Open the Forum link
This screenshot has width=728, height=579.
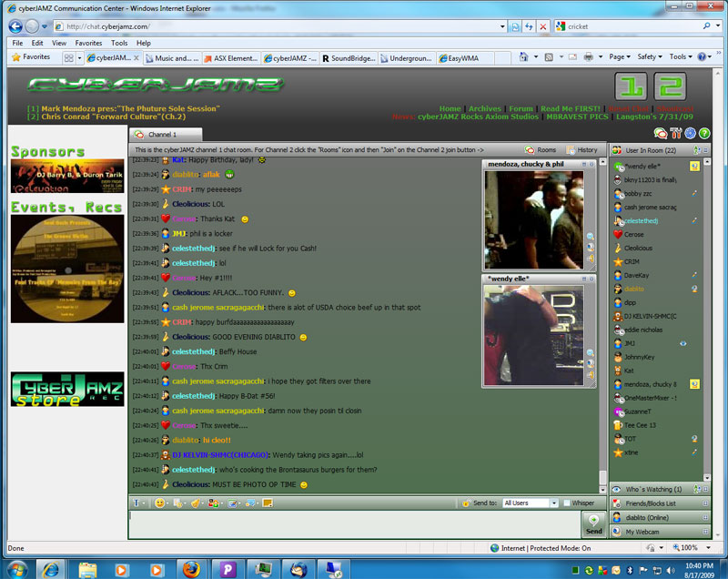coord(521,108)
